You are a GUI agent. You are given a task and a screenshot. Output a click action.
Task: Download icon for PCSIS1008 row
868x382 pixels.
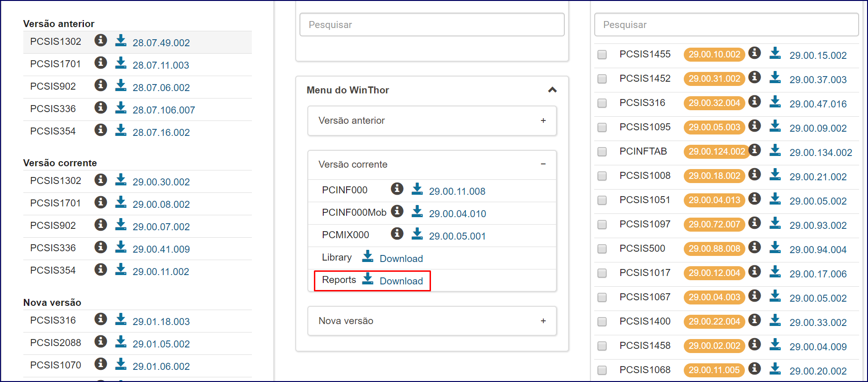tap(775, 174)
